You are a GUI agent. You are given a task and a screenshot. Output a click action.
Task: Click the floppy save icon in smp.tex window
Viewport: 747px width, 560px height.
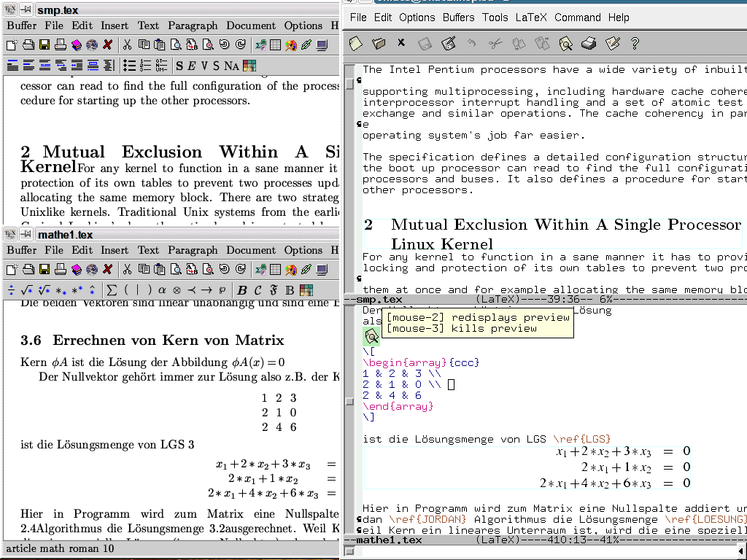click(x=44, y=44)
